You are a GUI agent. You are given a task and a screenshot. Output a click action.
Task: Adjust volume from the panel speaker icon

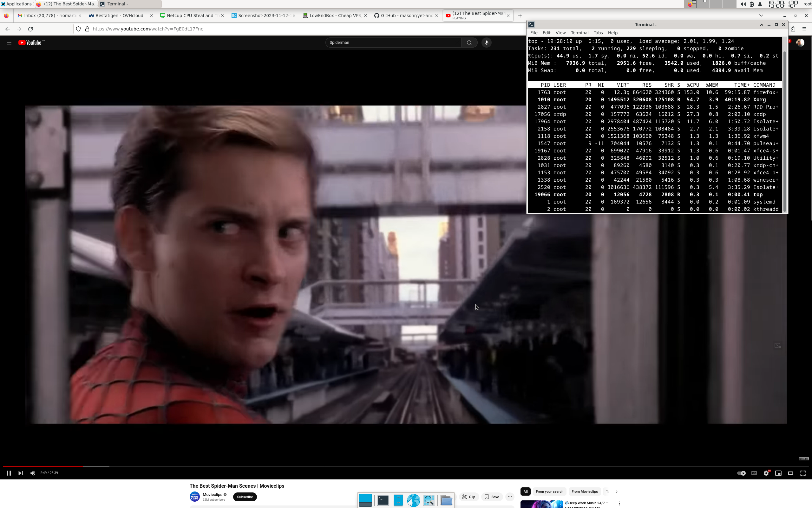click(x=743, y=4)
